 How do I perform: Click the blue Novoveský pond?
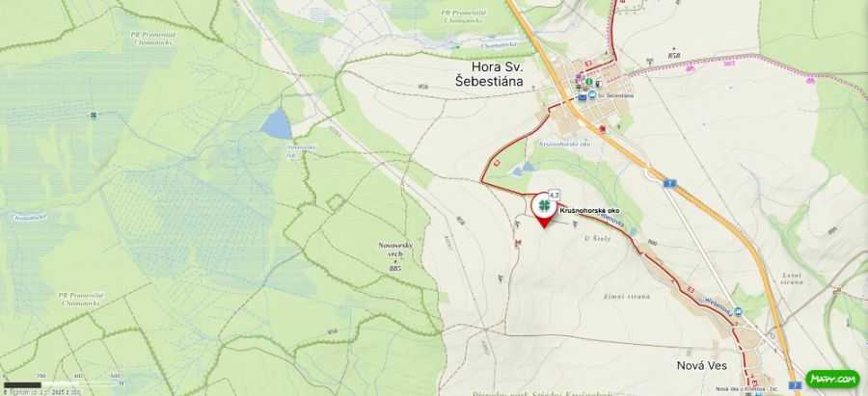[276, 124]
